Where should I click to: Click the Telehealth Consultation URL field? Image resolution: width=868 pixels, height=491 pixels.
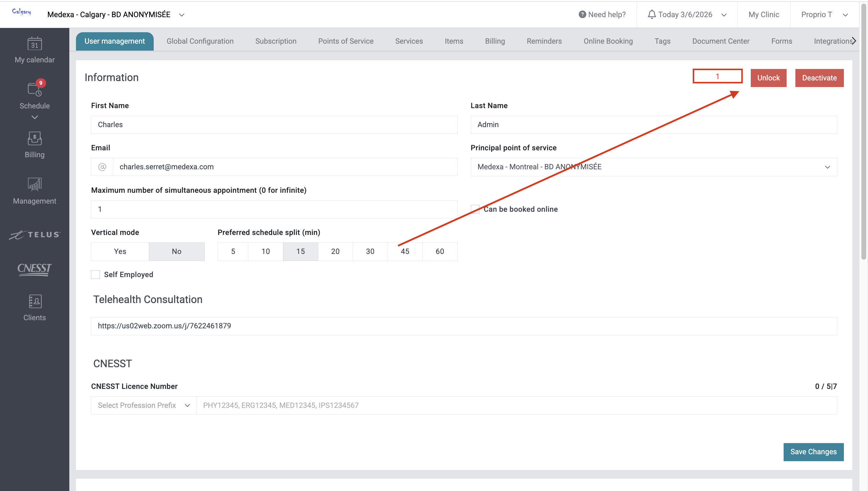coord(464,326)
